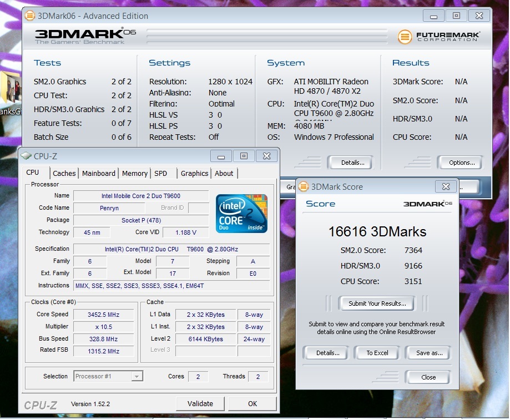This screenshot has width=510, height=420.
Task: Click the Core VID field showing 1.188 V
Action: point(186,232)
